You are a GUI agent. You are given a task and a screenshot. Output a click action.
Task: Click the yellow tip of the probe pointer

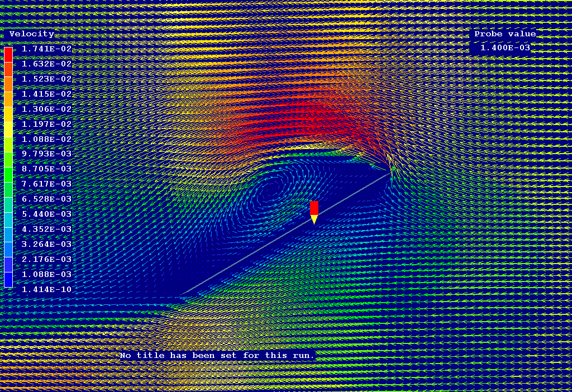click(x=314, y=220)
